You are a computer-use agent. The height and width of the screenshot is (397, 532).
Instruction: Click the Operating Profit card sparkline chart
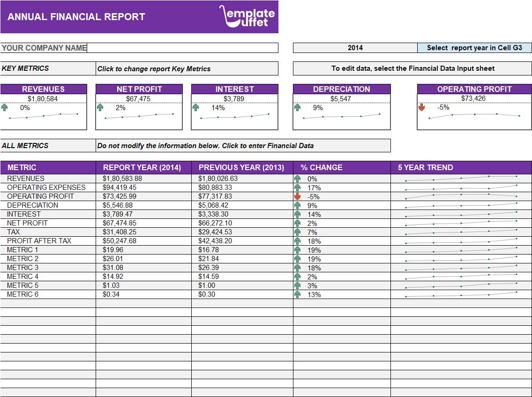(x=474, y=116)
